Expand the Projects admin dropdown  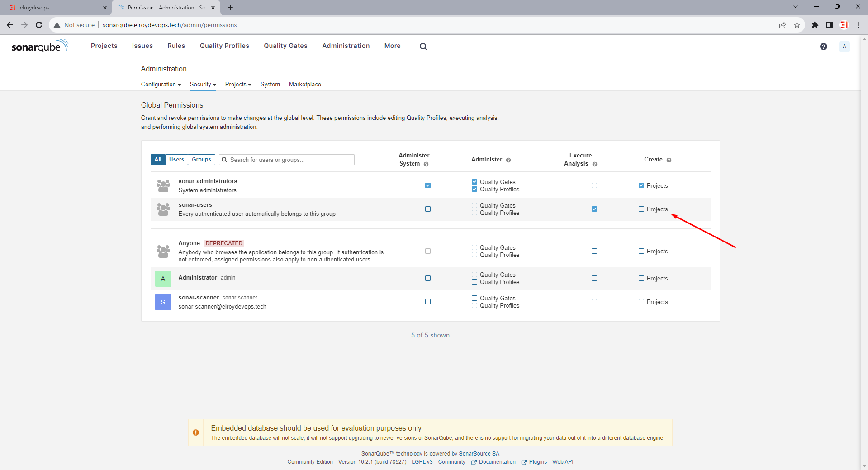[x=238, y=85]
